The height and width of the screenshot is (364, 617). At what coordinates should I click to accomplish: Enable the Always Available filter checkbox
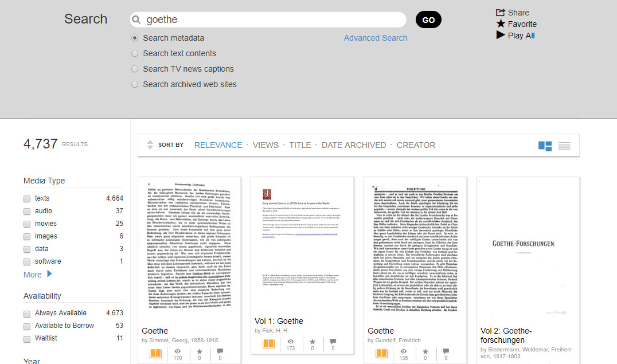[x=27, y=314]
